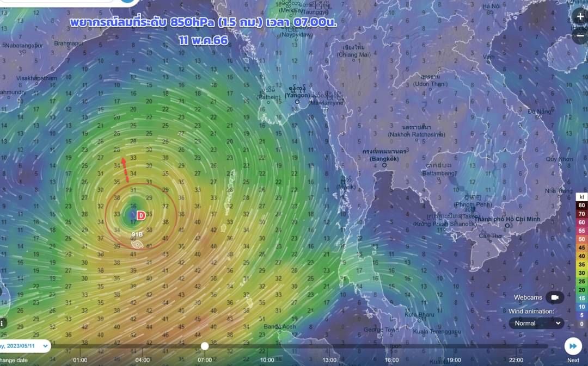Click the timeline slider handle at 07:00

tap(205, 346)
